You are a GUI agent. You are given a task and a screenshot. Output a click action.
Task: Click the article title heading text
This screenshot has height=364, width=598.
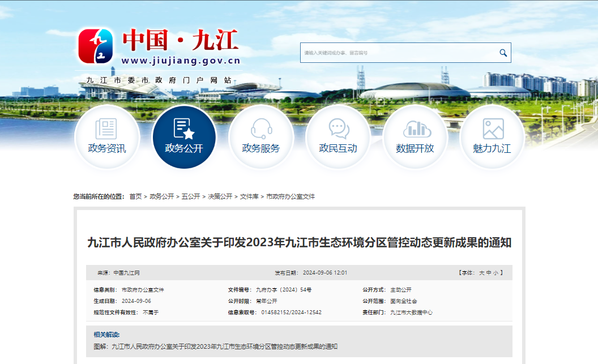pos(300,242)
